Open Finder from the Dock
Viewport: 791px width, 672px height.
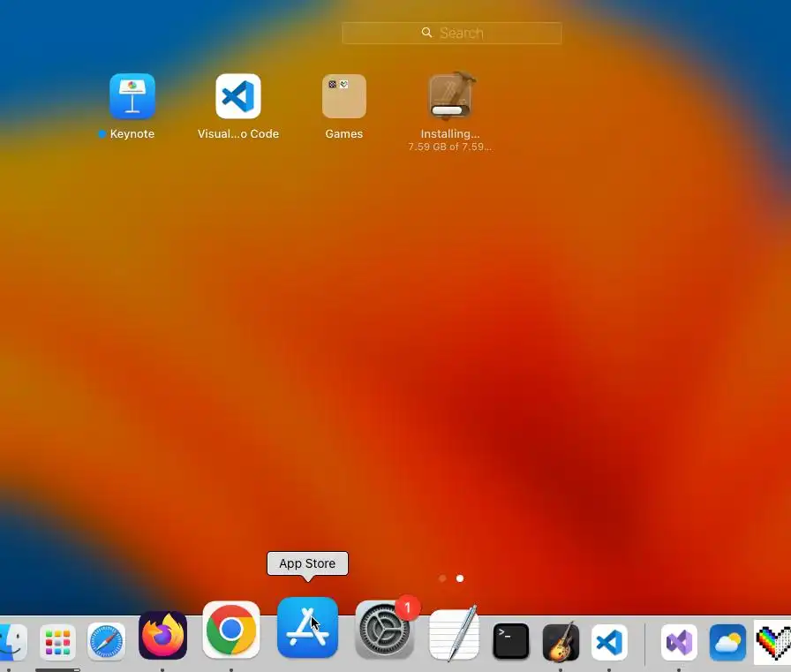(x=12, y=642)
